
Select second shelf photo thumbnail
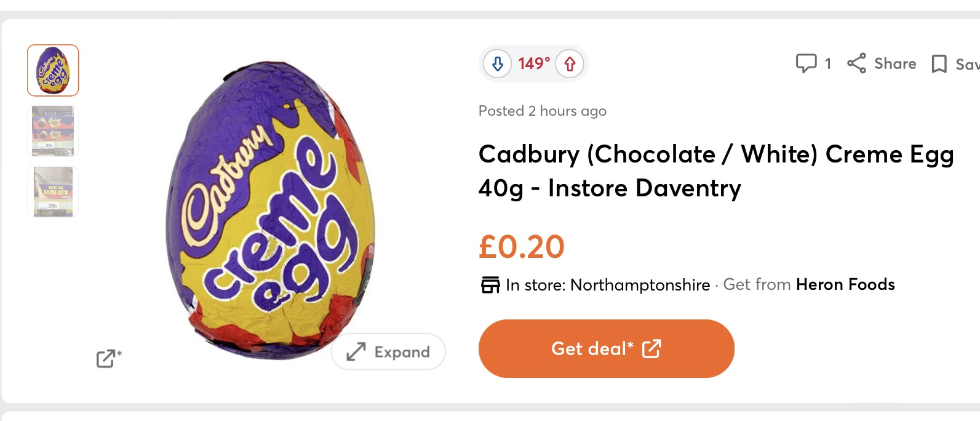coord(53,131)
